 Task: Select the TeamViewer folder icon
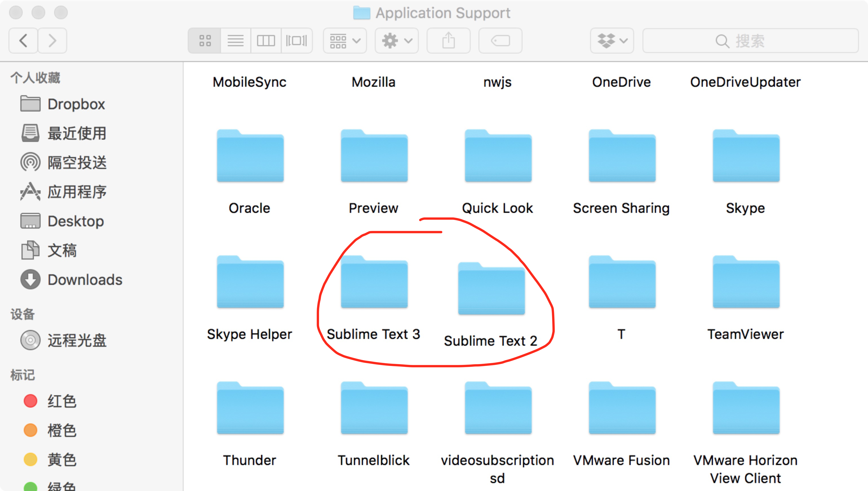[746, 282]
